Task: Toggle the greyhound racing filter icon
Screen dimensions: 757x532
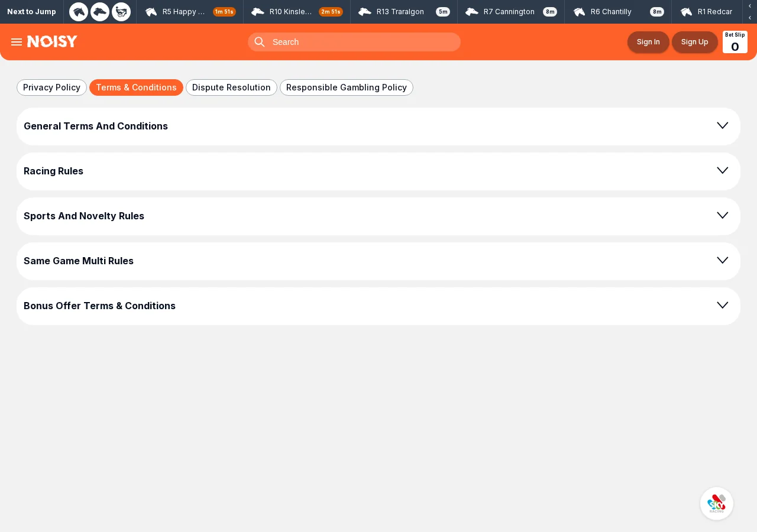Action: (100, 12)
